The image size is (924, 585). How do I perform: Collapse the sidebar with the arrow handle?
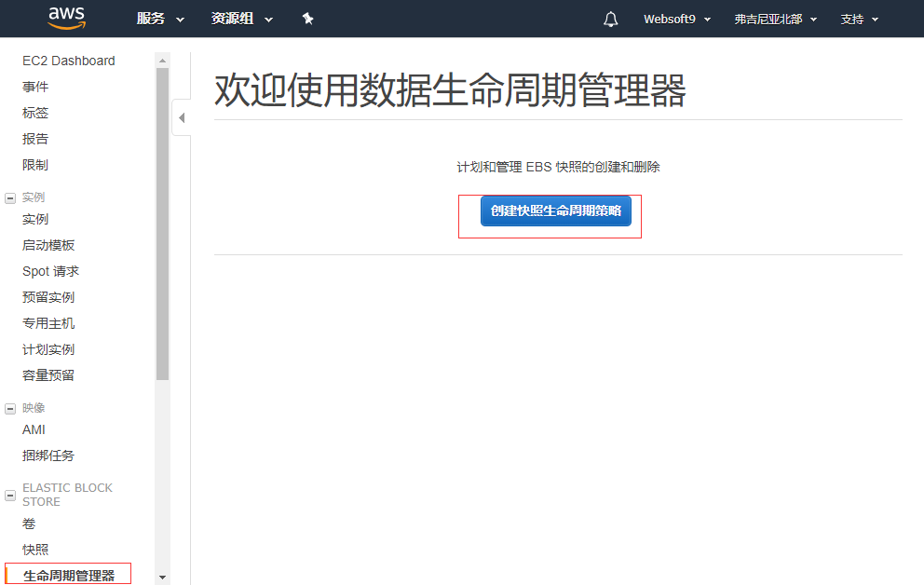[x=182, y=118]
